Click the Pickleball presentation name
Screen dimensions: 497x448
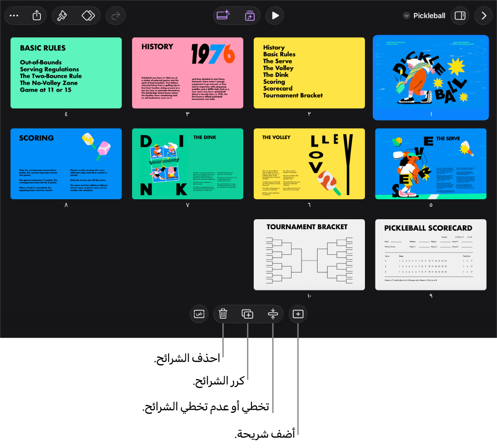point(429,16)
